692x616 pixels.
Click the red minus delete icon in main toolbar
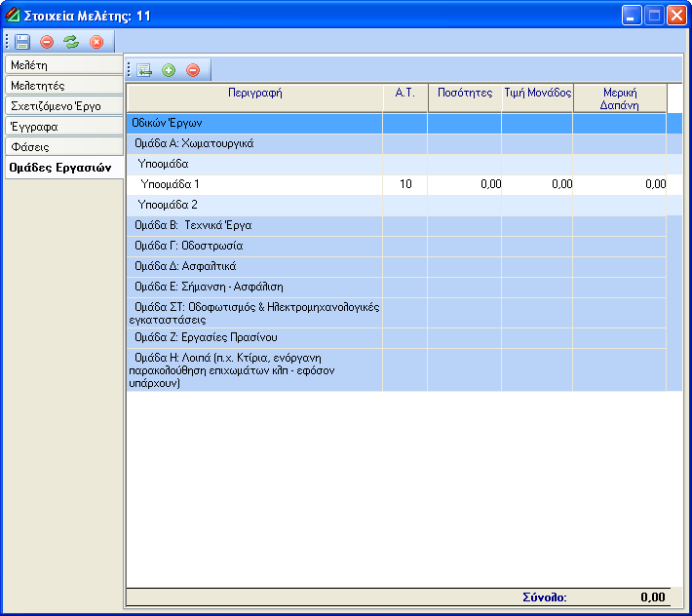point(47,42)
